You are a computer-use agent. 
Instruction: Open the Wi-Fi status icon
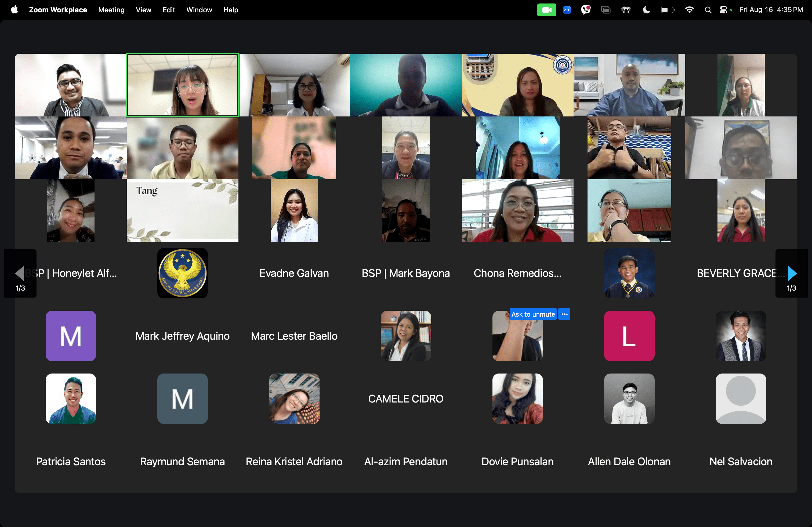[689, 10]
